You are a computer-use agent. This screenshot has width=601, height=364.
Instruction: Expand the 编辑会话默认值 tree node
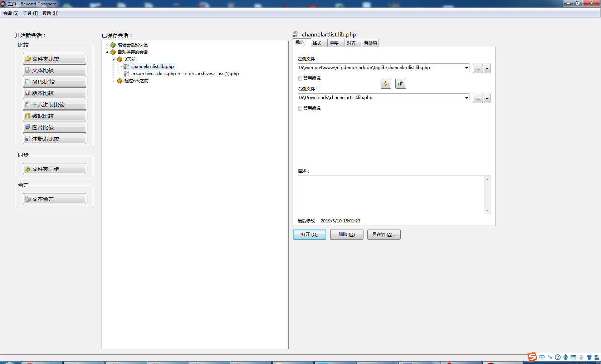pyautogui.click(x=107, y=45)
